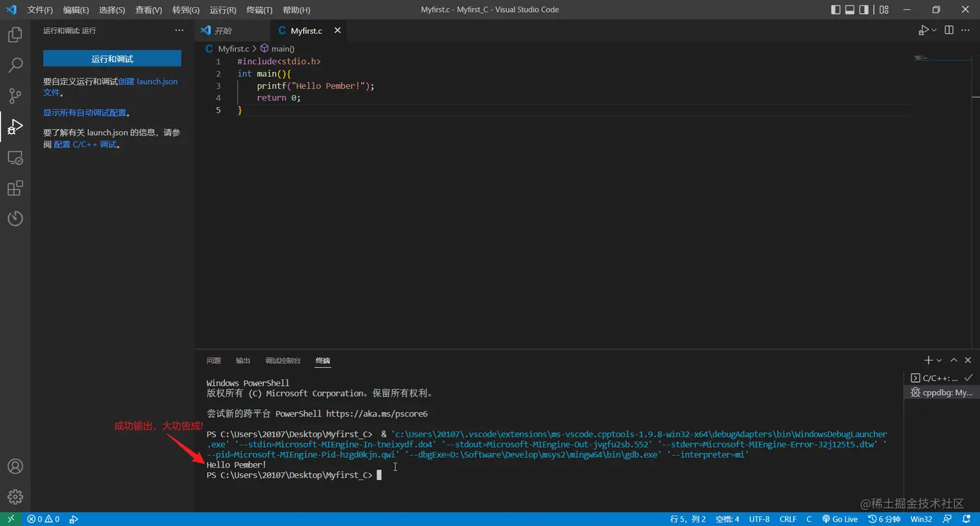Switch to the 调试控制台 panel tab
The image size is (980, 526).
283,361
